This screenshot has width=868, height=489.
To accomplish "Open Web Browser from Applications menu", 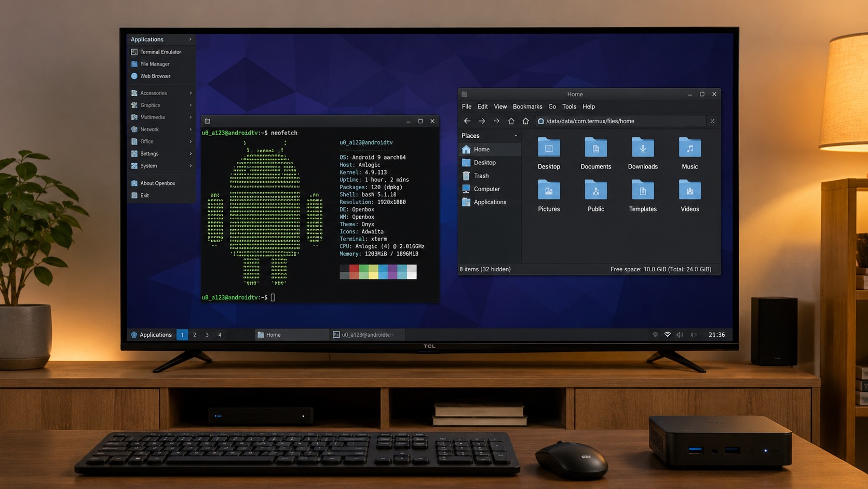I will [x=161, y=76].
